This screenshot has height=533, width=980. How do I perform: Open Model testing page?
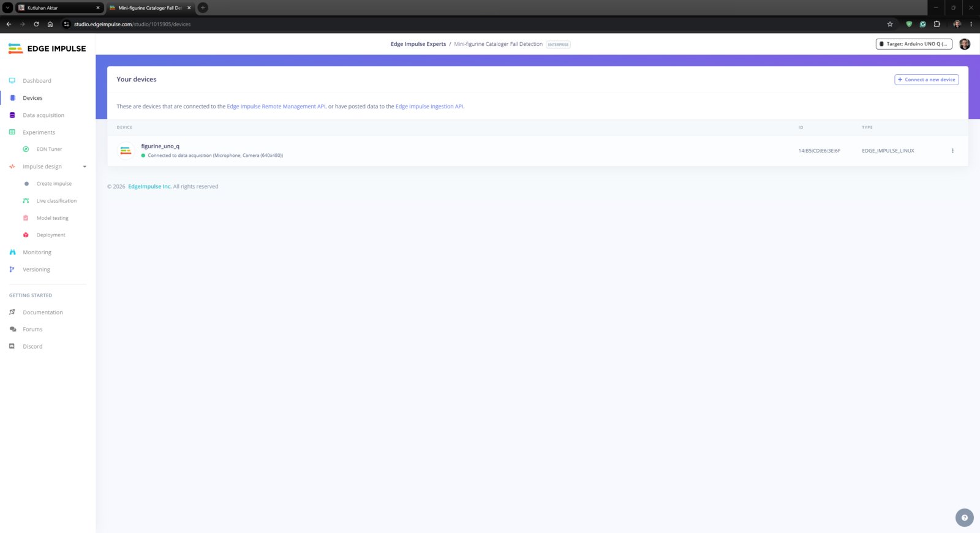[x=52, y=218]
